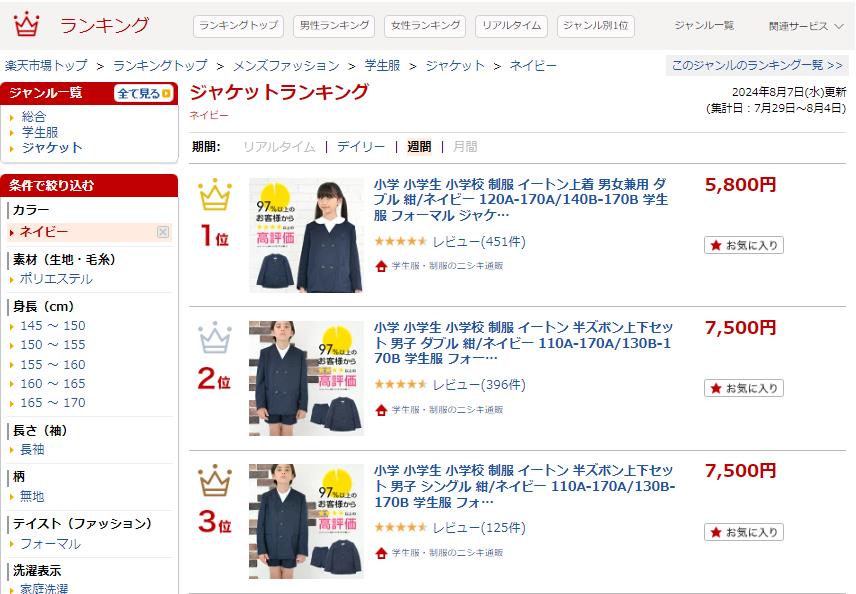Click the star お気に入り button for rank 2
This screenshot has width=856, height=594.
tap(744, 388)
